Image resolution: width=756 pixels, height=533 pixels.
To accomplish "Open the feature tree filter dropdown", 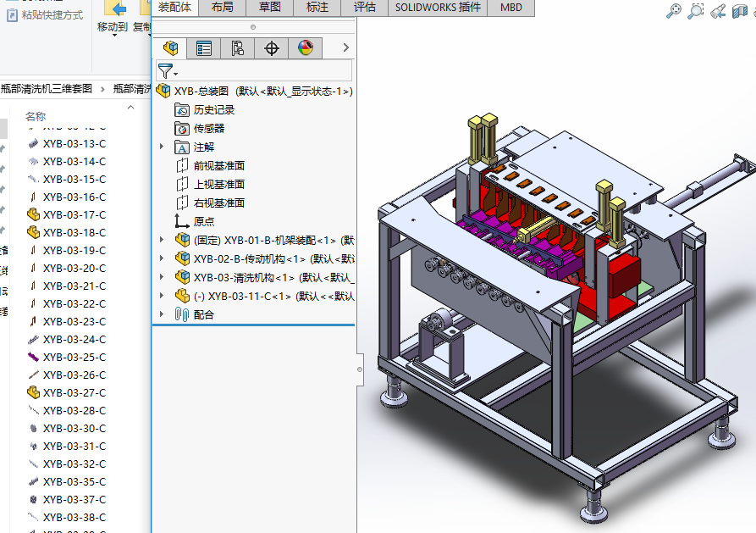I will (168, 71).
